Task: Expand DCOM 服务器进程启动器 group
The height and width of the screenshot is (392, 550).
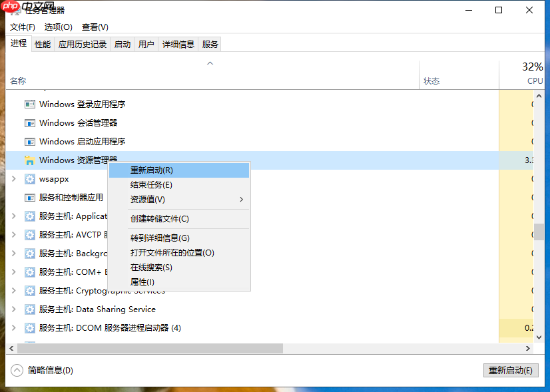Action: (x=13, y=327)
